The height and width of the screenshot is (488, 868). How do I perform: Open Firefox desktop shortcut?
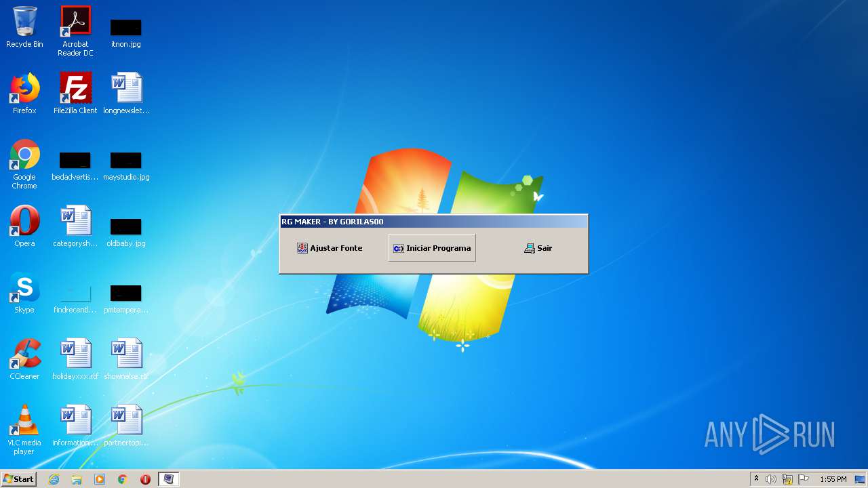coord(24,94)
